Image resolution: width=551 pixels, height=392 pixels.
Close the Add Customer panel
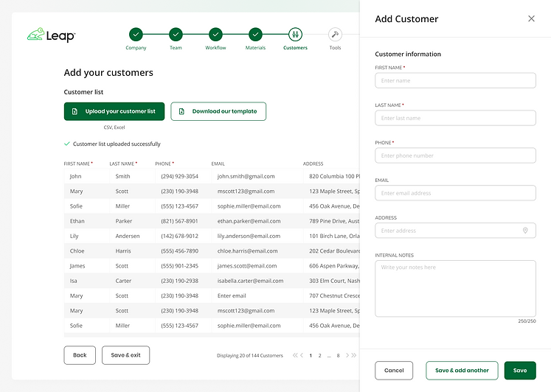(531, 18)
